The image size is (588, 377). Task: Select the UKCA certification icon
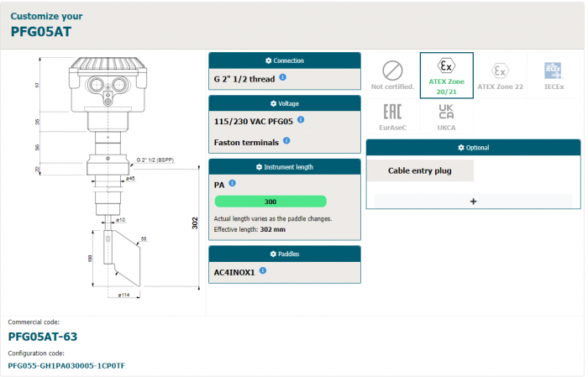[446, 117]
